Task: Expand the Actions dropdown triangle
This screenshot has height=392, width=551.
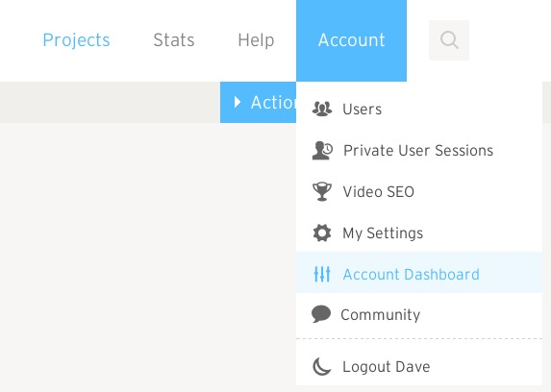Action: 238,102
